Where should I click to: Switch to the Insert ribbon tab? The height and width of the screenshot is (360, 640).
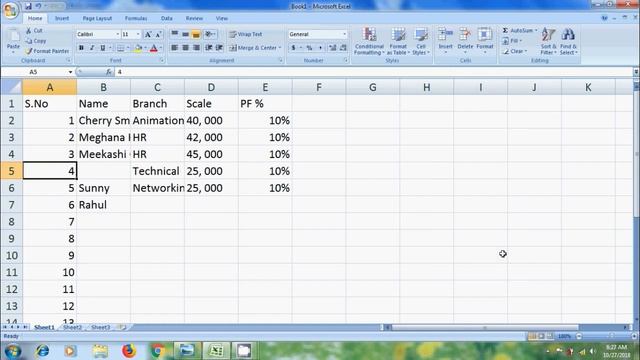point(62,18)
